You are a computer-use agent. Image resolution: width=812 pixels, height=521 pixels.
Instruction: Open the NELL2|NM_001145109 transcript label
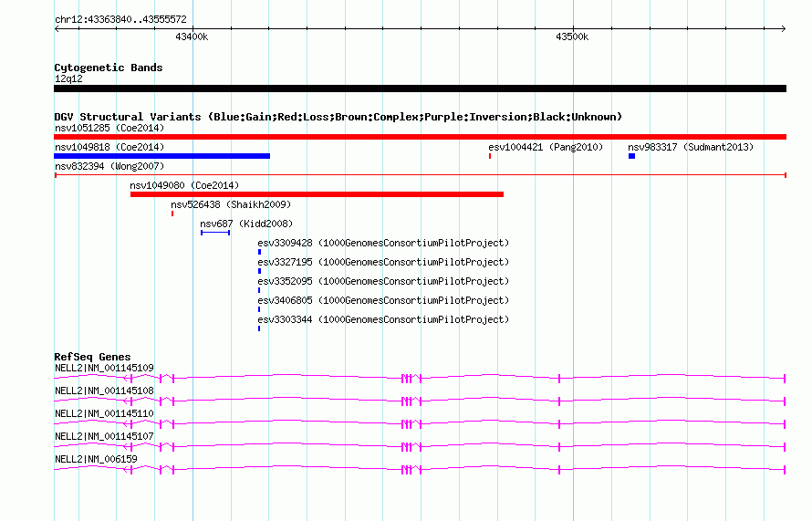[x=104, y=369]
